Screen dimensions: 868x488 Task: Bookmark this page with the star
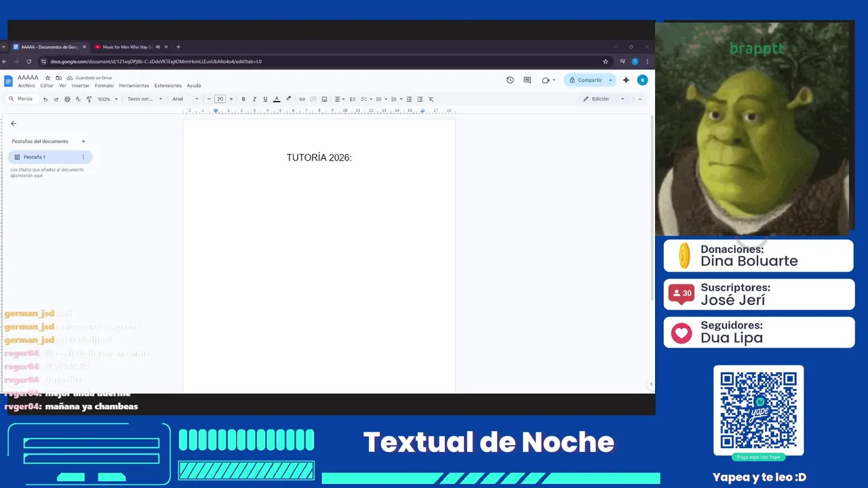tap(606, 61)
